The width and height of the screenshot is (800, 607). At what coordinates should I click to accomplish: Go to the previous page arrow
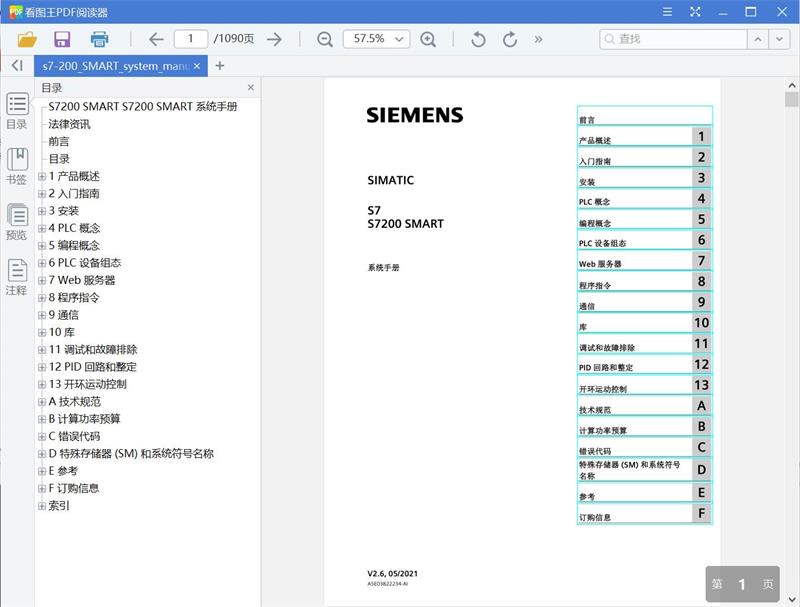pyautogui.click(x=156, y=39)
